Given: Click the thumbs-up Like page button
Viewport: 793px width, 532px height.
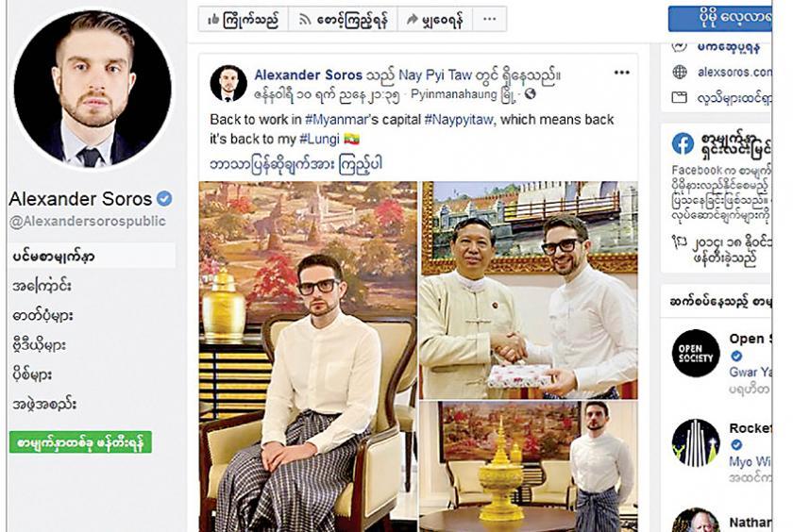Looking at the screenshot, I should click(x=244, y=20).
